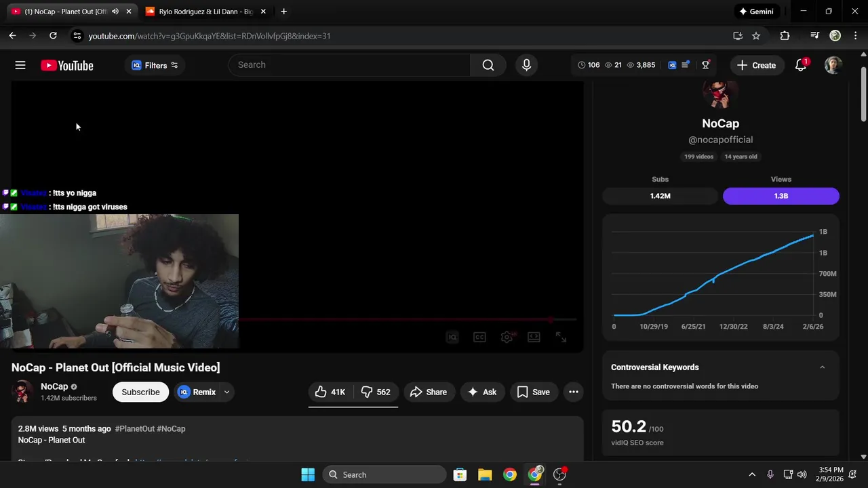
Task: Open the OBS Studio taskbar icon
Action: (x=559, y=474)
